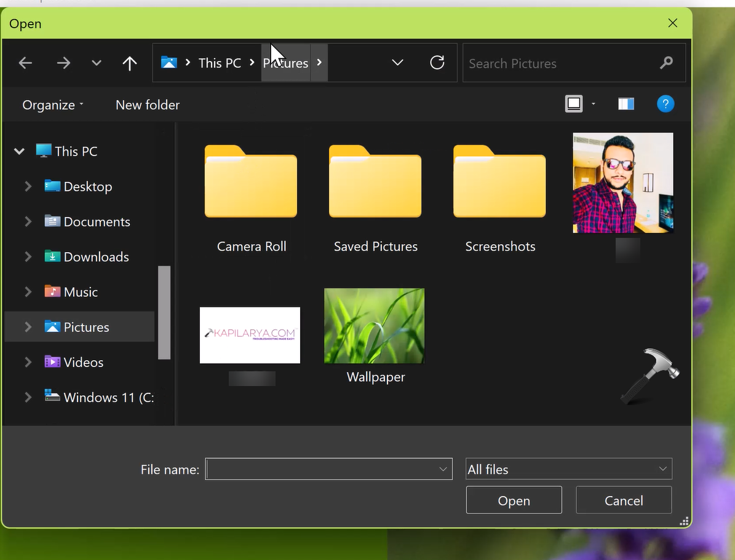Open the Organize menu
This screenshot has height=560, width=735.
pyautogui.click(x=52, y=105)
